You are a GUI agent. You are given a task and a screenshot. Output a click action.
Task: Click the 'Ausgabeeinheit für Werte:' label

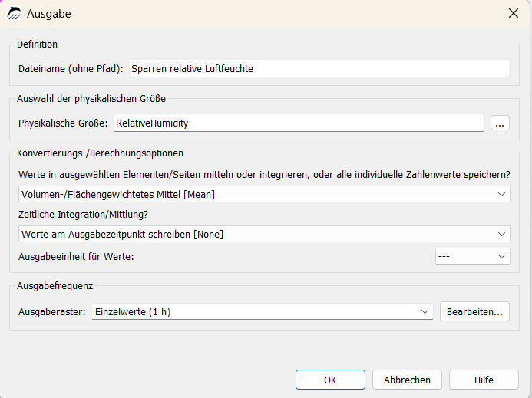click(76, 257)
